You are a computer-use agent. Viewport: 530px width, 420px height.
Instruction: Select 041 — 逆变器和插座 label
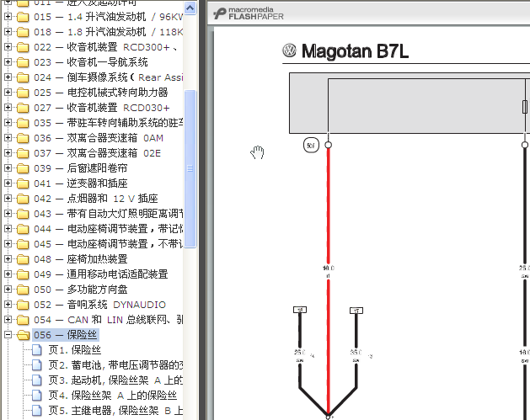coord(80,183)
